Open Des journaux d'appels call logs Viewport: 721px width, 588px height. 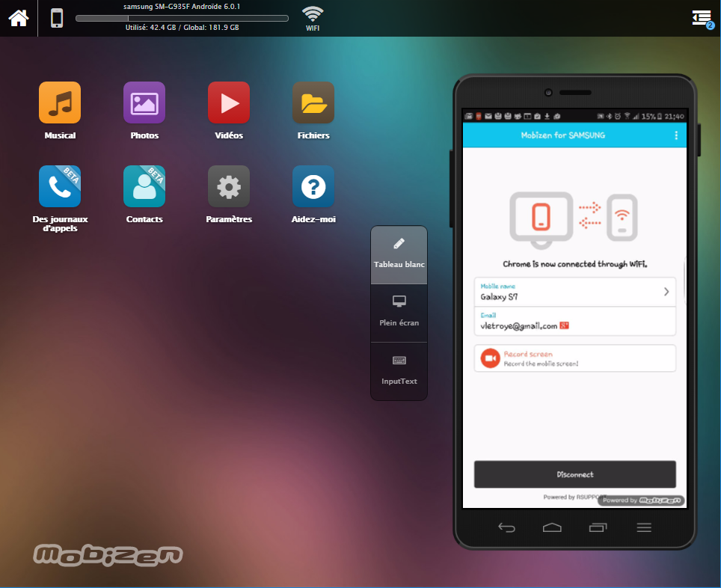60,186
